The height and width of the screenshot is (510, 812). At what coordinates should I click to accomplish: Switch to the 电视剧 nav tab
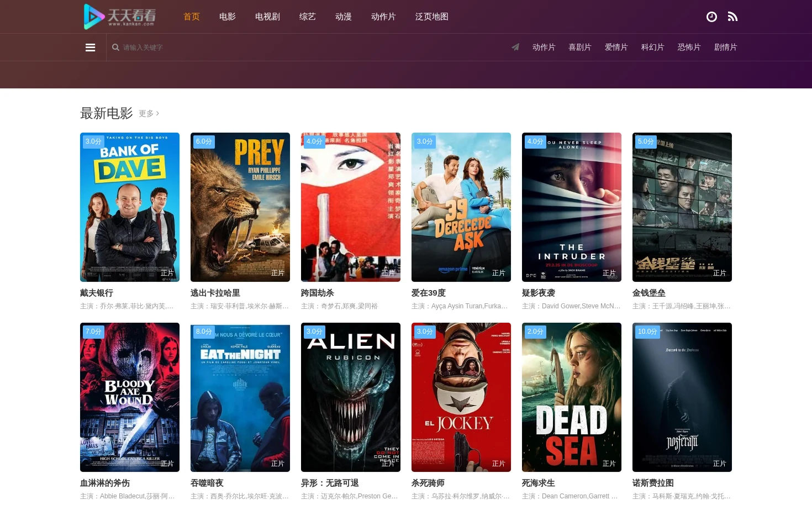point(267,17)
